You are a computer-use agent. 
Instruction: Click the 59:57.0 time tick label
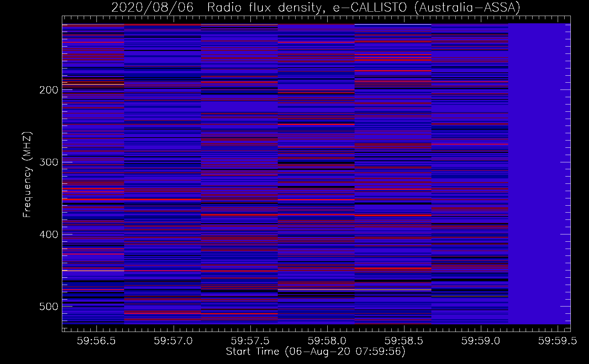pyautogui.click(x=173, y=341)
